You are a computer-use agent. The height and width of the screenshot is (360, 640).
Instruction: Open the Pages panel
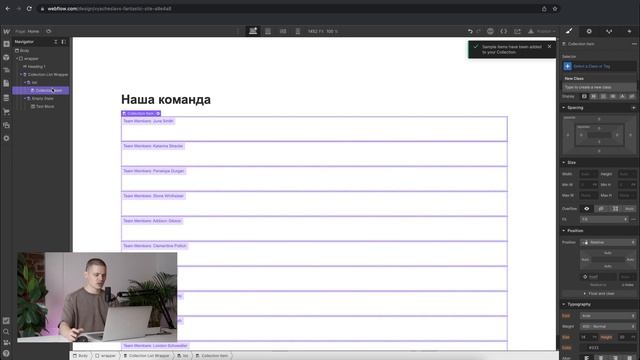click(x=6, y=83)
